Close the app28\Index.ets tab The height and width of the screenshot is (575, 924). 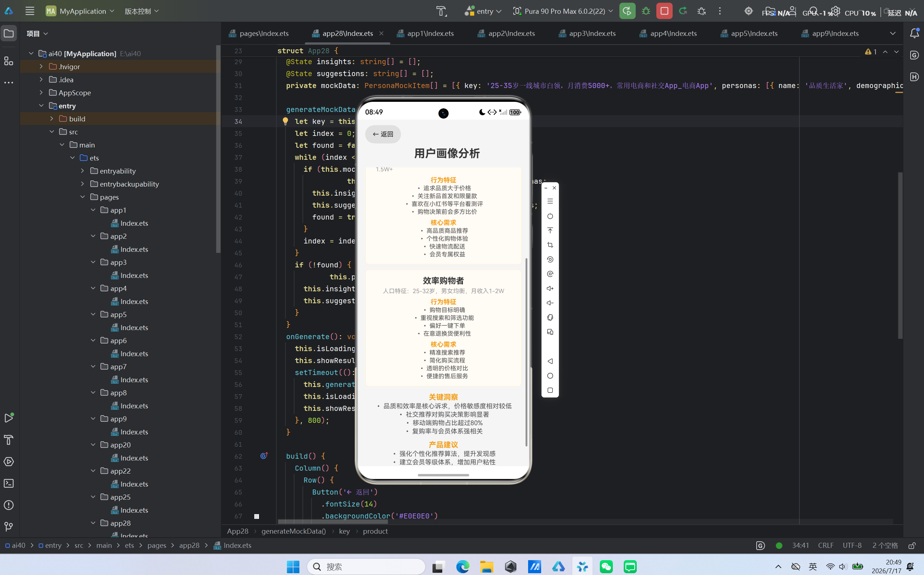[381, 33]
